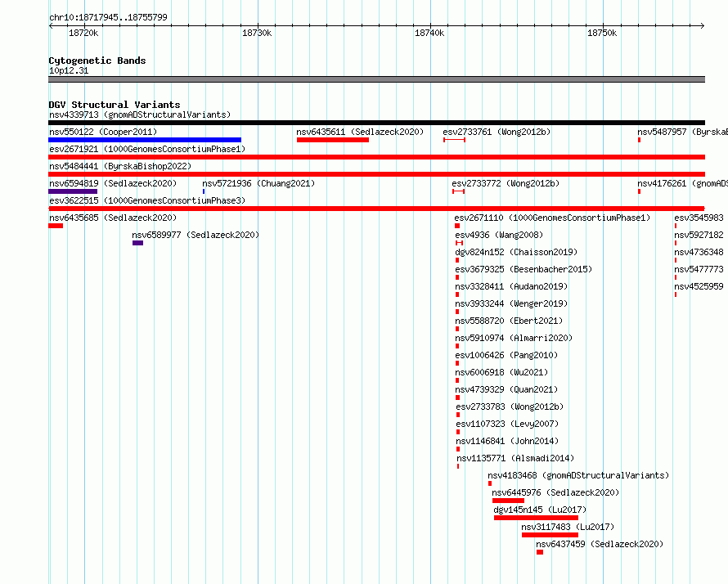Click esv1006426 (Pang2010) label
The image size is (728, 584).
pos(506,355)
